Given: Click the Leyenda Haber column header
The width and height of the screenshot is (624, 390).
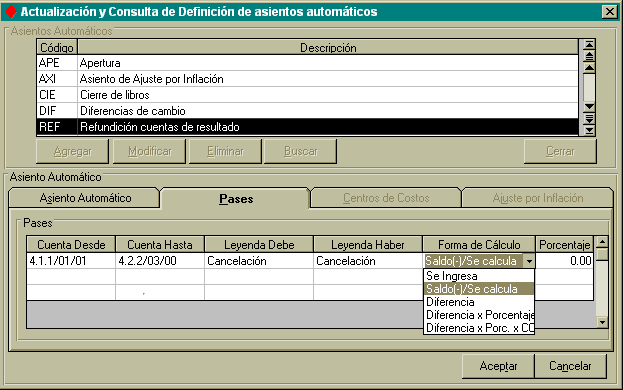Looking at the screenshot, I should click(368, 244).
